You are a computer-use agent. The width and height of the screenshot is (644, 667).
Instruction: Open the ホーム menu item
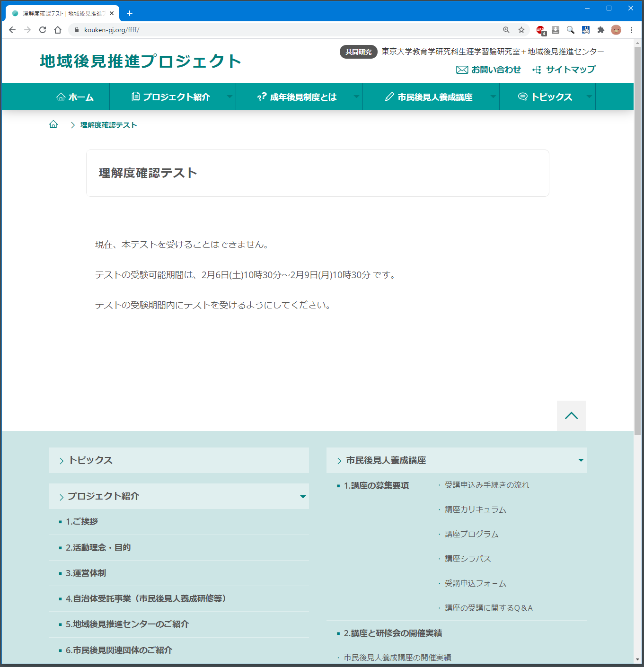(x=75, y=97)
